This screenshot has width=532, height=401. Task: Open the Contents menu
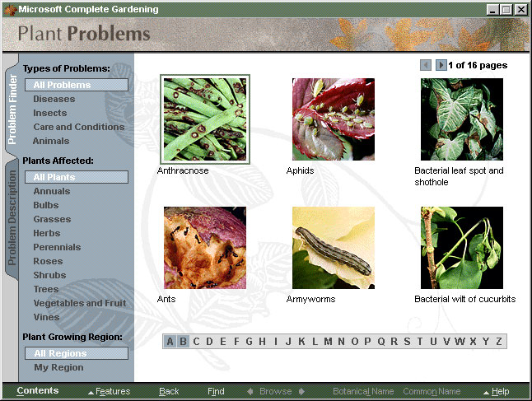click(x=38, y=390)
